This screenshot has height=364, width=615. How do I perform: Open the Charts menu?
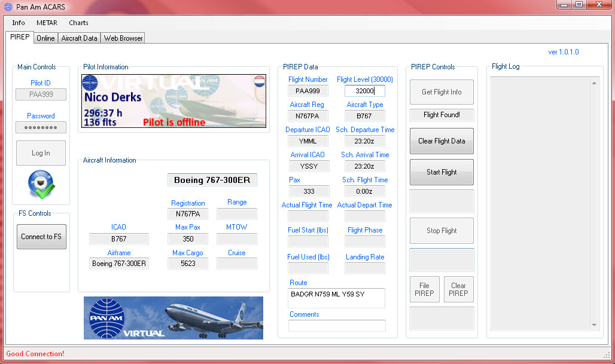[x=78, y=23]
